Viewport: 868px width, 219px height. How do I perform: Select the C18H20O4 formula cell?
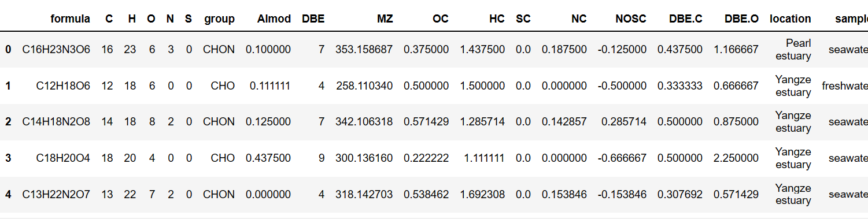pos(63,158)
